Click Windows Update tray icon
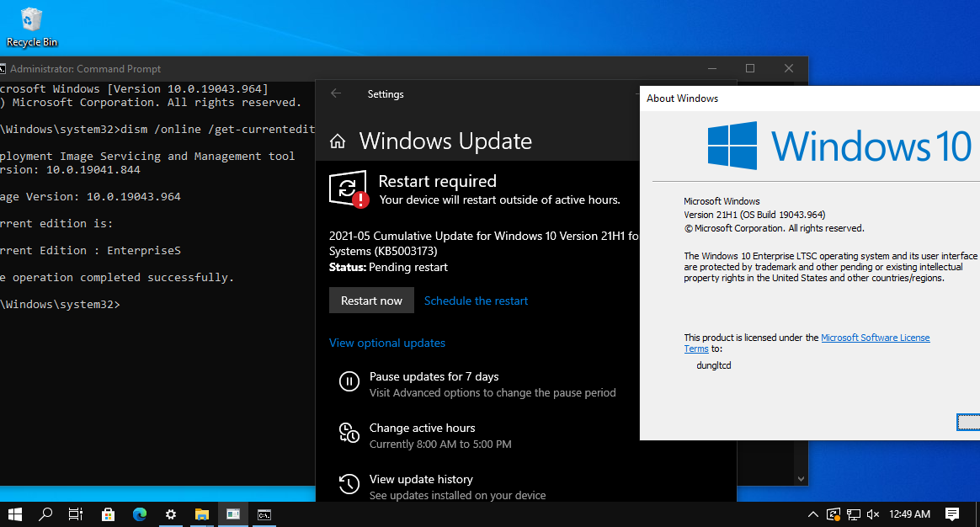This screenshot has width=980, height=527. 834,514
